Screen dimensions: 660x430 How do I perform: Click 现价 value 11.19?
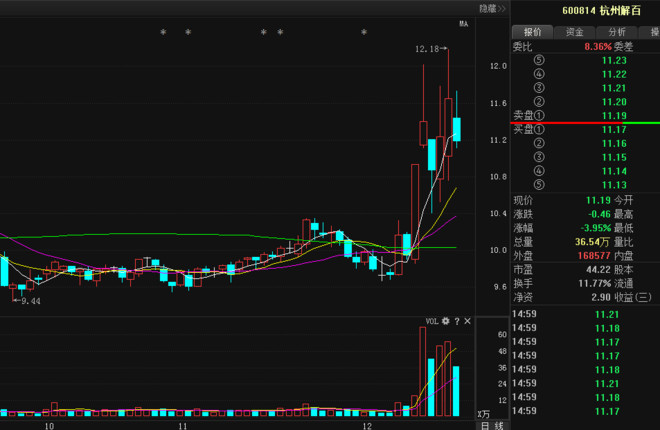tap(598, 200)
